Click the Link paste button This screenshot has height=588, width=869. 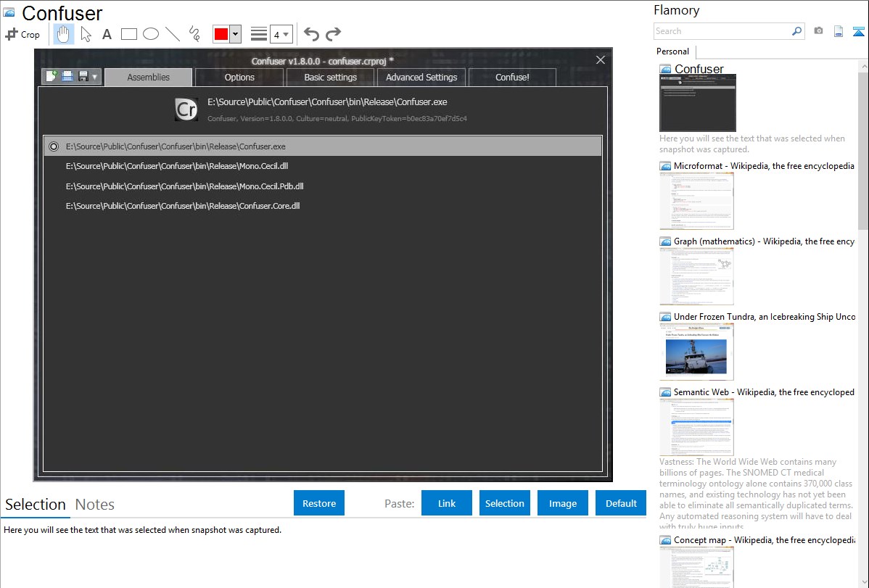coord(447,503)
